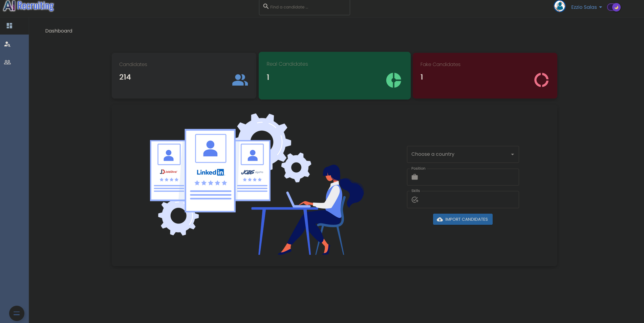Image resolution: width=644 pixels, height=323 pixels.
Task: Click the Dashboard page title
Action: click(x=59, y=31)
